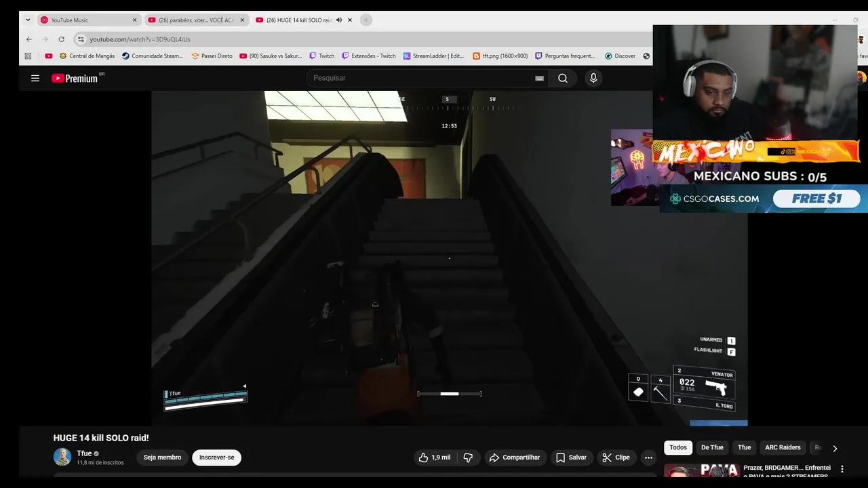Dislike the video with thumbs down
Viewport: 868px width, 488px height.
(x=468, y=457)
